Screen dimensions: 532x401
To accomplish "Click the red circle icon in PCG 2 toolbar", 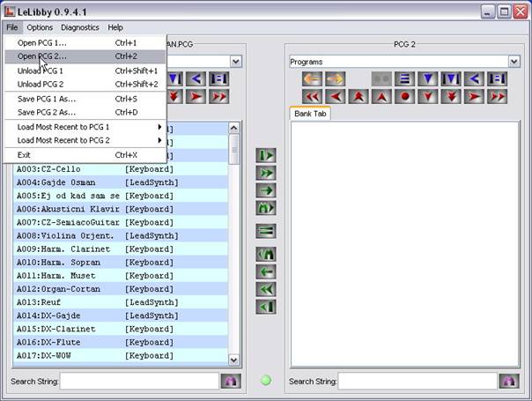I will click(405, 97).
